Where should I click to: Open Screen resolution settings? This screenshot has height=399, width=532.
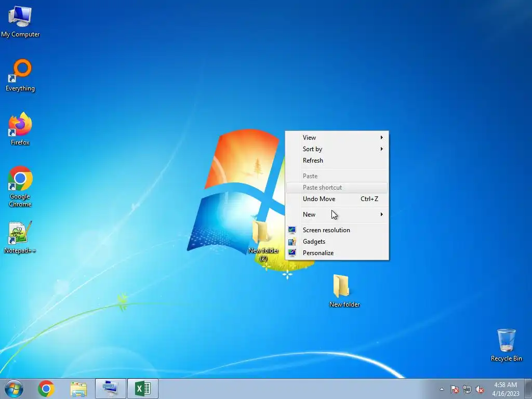[337, 230]
